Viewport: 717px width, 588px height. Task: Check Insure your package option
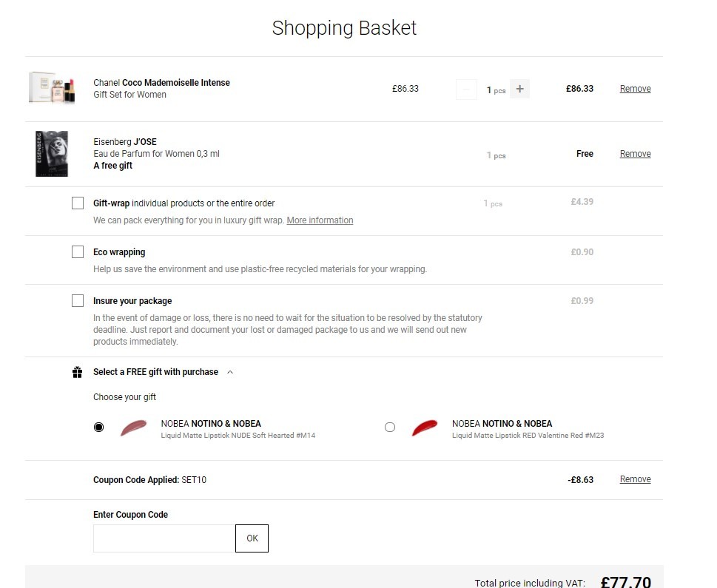pyautogui.click(x=78, y=301)
